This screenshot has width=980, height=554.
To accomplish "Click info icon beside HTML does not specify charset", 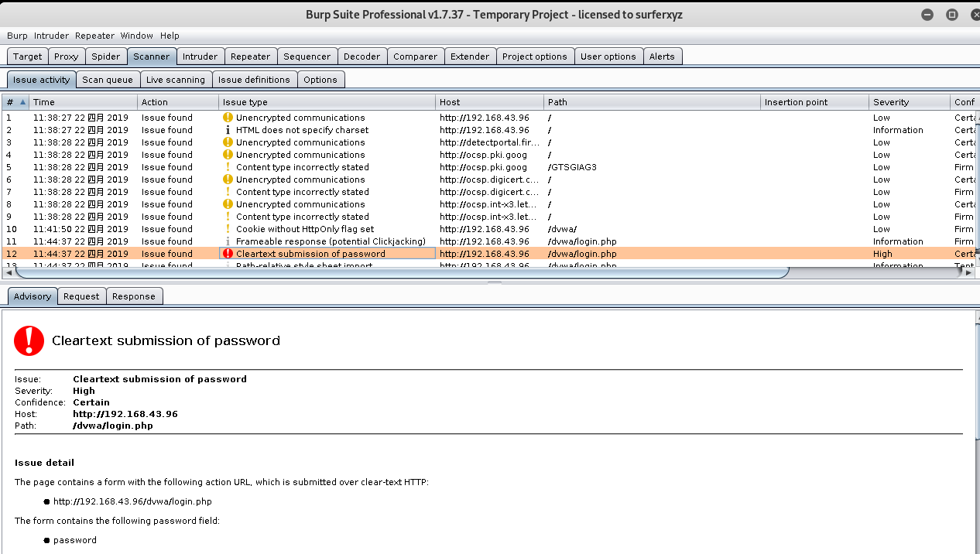I will pos(228,130).
